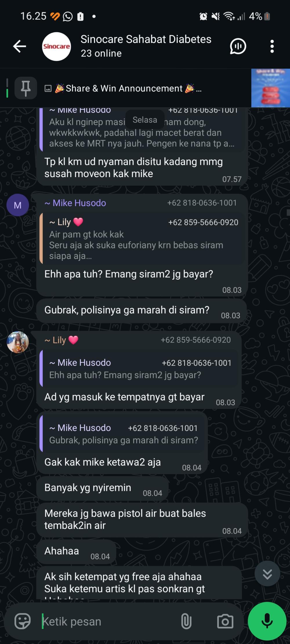The image size is (290, 644).
Task: Open Lily's profile photo avatar
Action: click(x=18, y=342)
